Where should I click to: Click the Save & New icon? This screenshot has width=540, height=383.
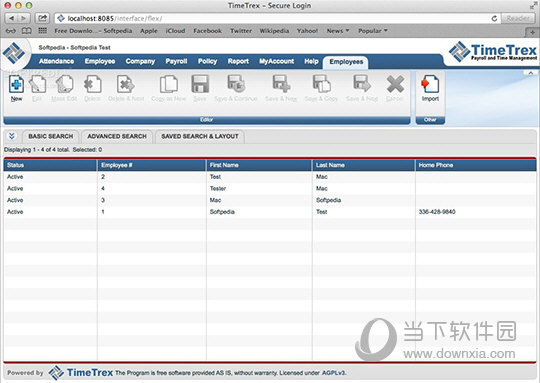click(x=281, y=84)
